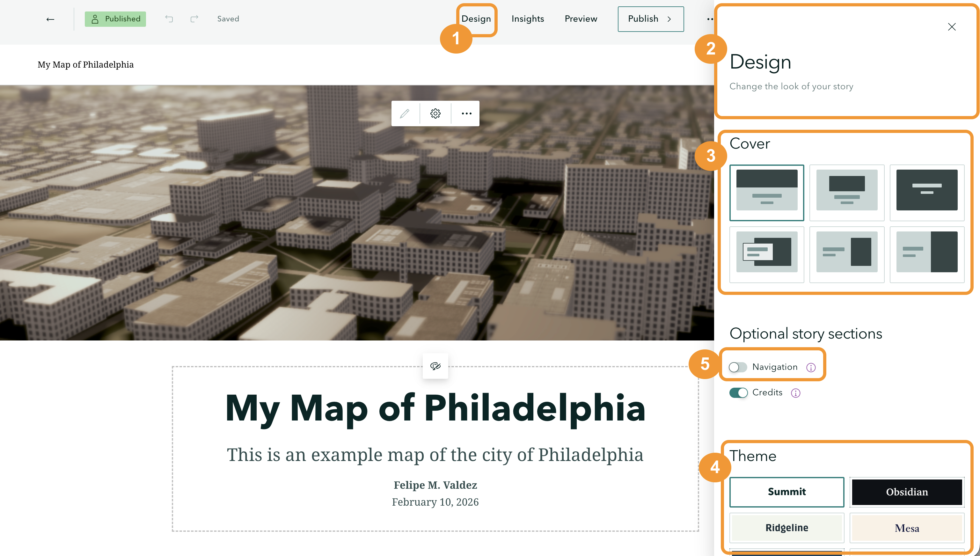Click the author name Felipe M. Valdez

point(435,485)
